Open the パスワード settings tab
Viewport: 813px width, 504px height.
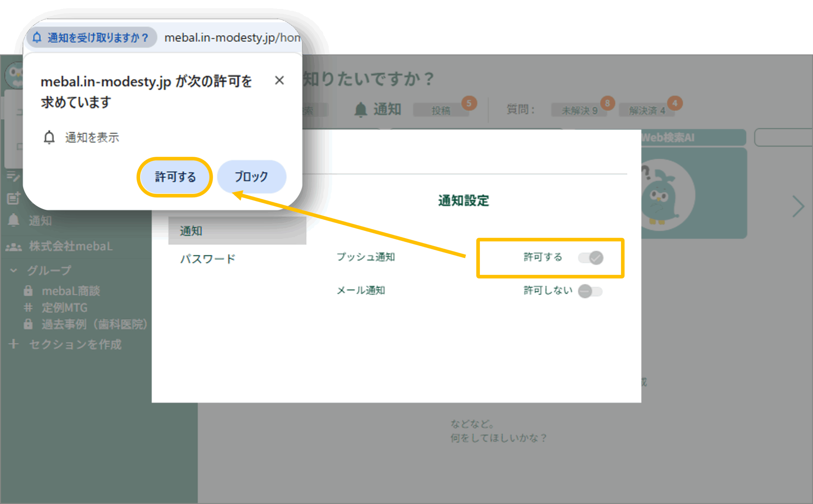[208, 259]
